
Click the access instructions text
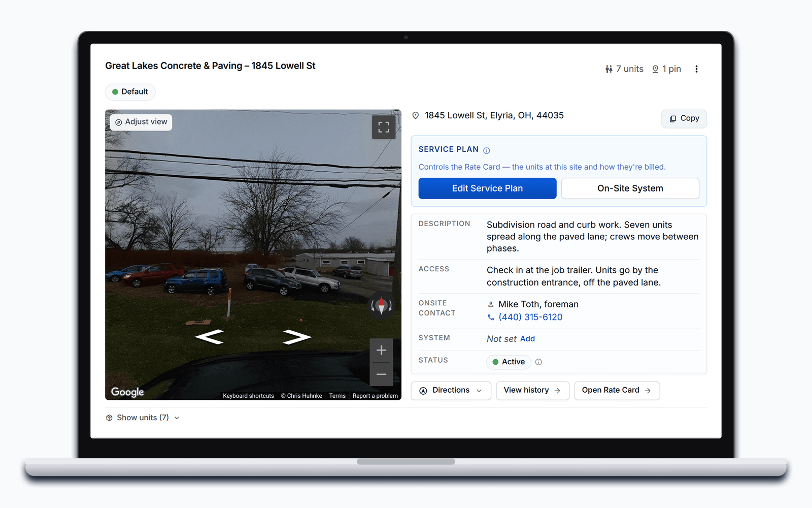(573, 276)
